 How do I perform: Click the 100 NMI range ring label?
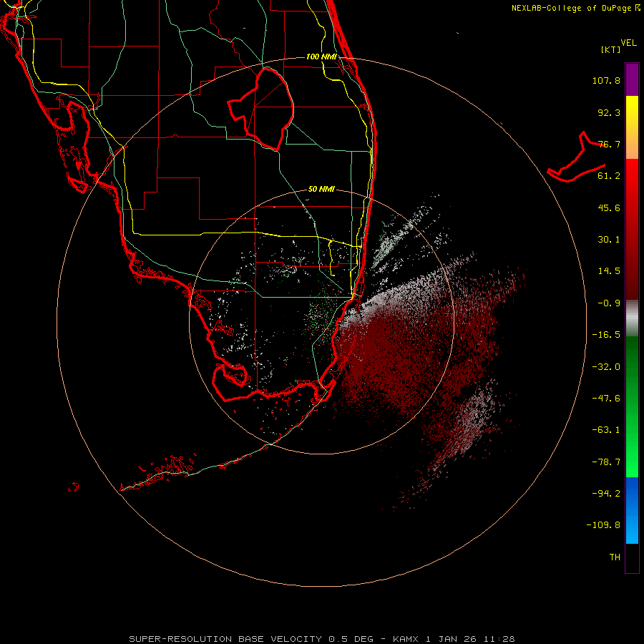click(x=321, y=57)
